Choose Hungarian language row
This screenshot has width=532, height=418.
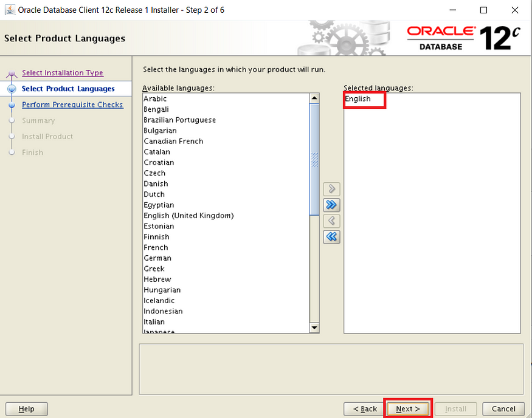point(226,290)
